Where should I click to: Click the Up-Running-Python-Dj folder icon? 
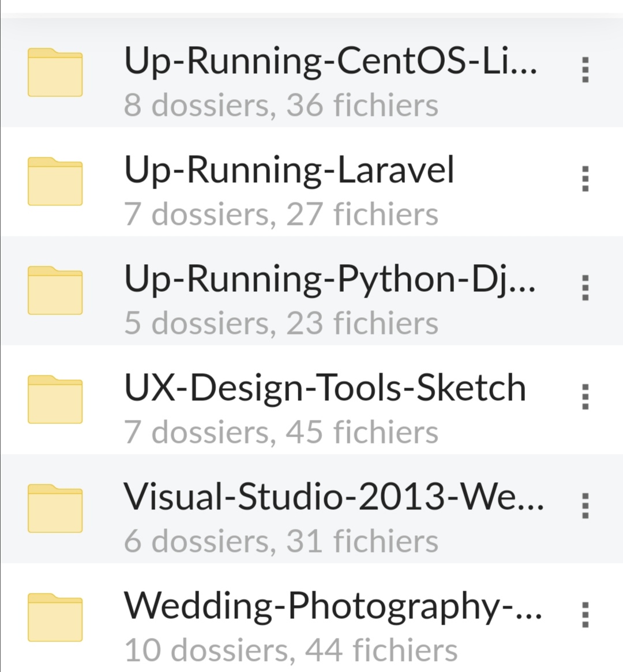(55, 291)
